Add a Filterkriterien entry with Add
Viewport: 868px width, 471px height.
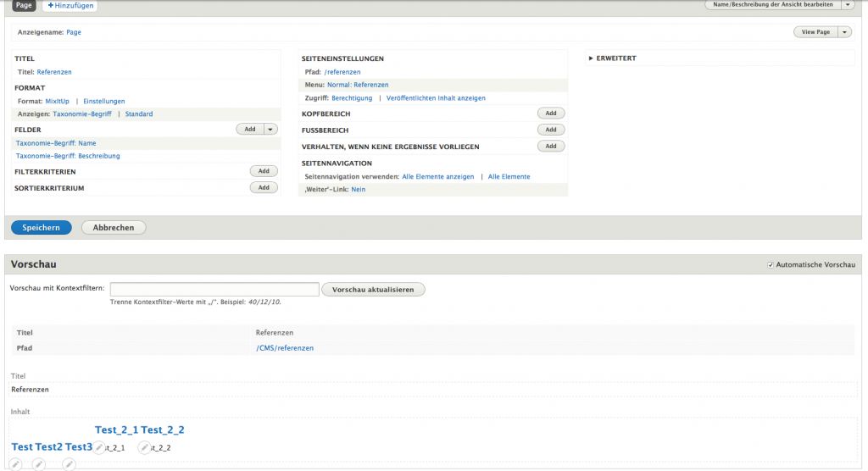click(x=264, y=171)
